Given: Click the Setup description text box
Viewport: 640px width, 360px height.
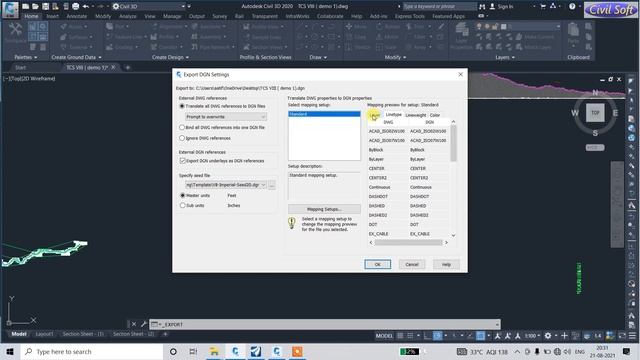Looking at the screenshot, I should point(324,185).
